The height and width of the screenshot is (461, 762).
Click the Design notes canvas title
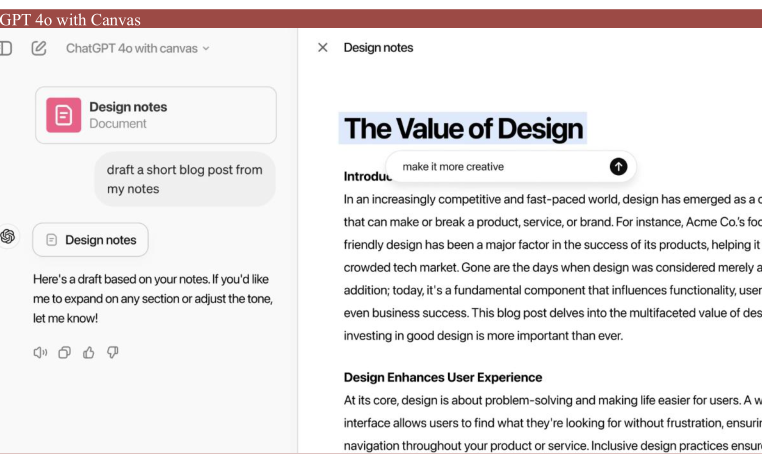coord(378,48)
